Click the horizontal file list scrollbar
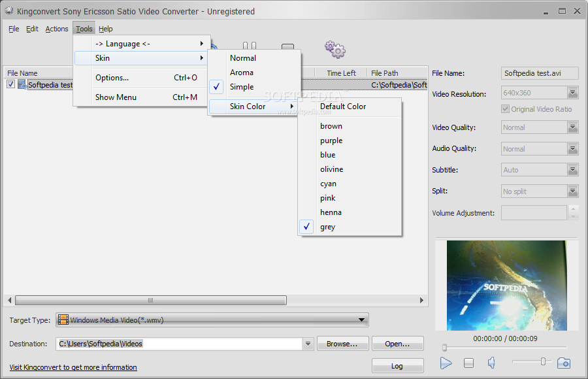The width and height of the screenshot is (588, 379). point(216,300)
